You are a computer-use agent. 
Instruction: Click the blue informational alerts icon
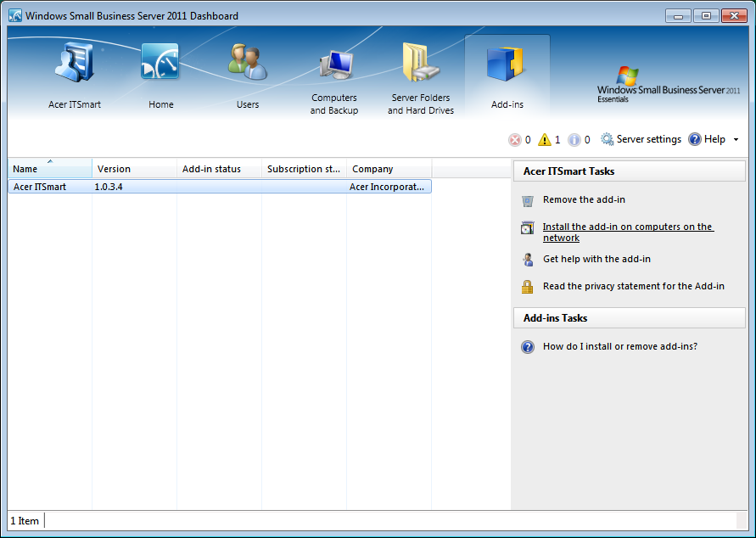pyautogui.click(x=574, y=140)
